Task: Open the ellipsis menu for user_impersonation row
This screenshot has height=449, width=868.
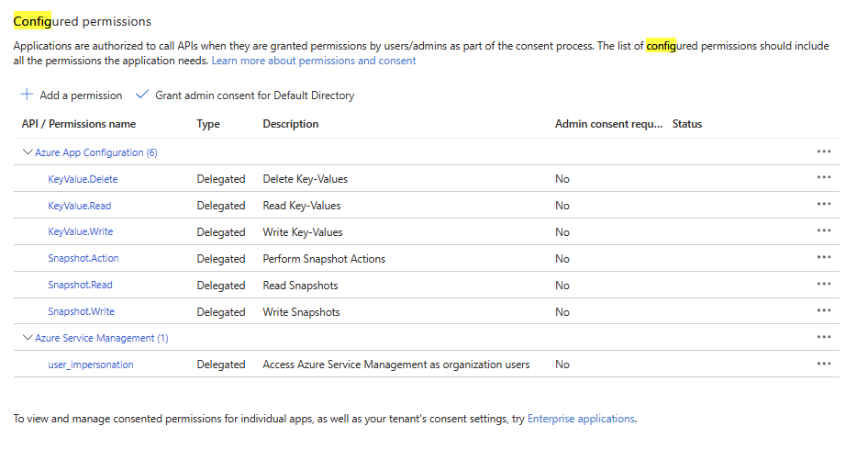Action: point(824,364)
